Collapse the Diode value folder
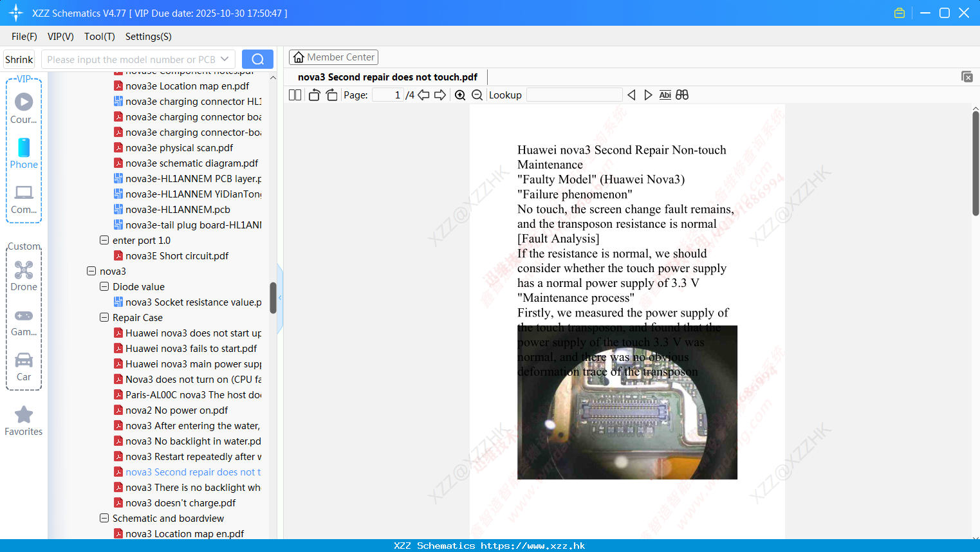The height and width of the screenshot is (552, 980). pos(104,287)
